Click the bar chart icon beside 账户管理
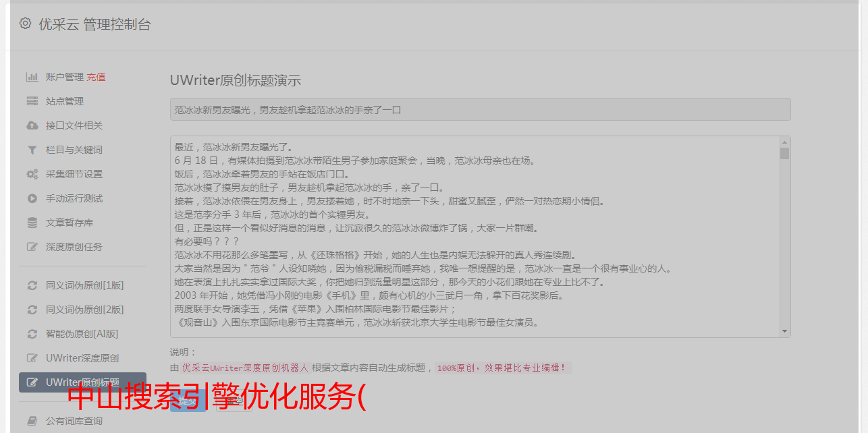Image resolution: width=868 pixels, height=433 pixels. click(32, 77)
